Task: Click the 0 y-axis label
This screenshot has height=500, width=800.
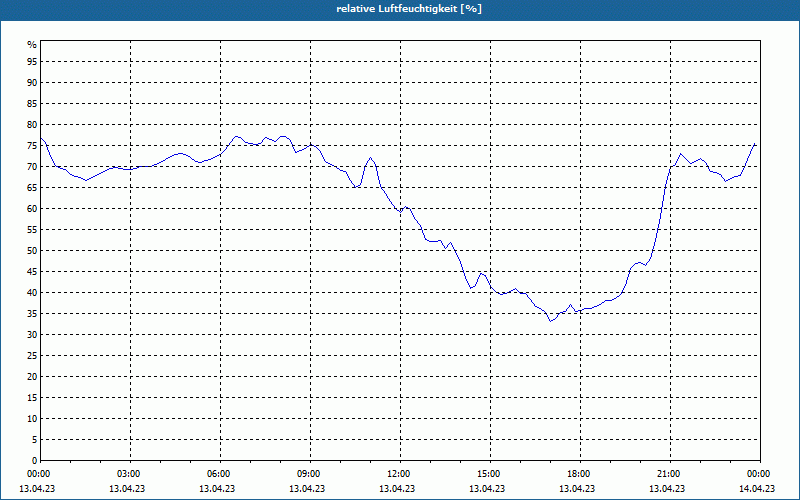Action: pos(34,461)
